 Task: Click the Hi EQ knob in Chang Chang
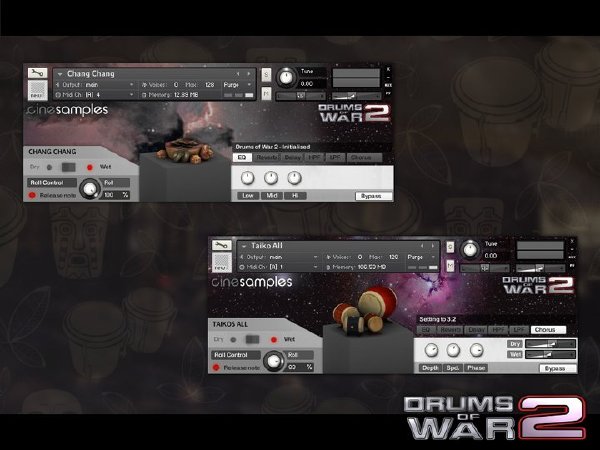tap(294, 178)
